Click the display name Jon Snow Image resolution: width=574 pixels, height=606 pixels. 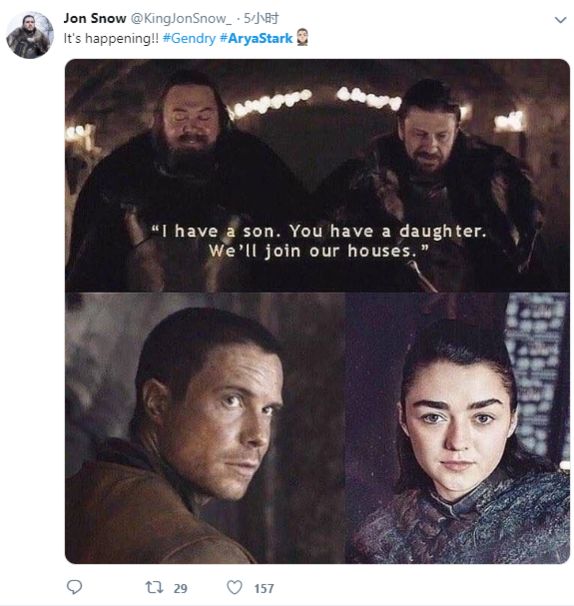(95, 18)
